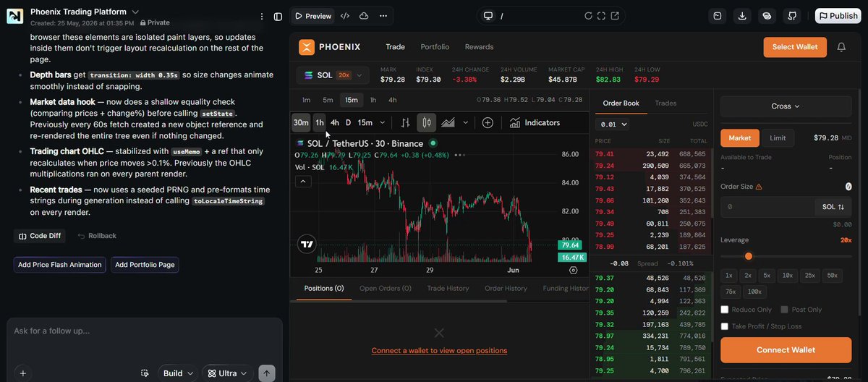Image resolution: width=868 pixels, height=382 pixels.
Task: Open the three-dot more options beside the cloud icon
Action: 383,16
